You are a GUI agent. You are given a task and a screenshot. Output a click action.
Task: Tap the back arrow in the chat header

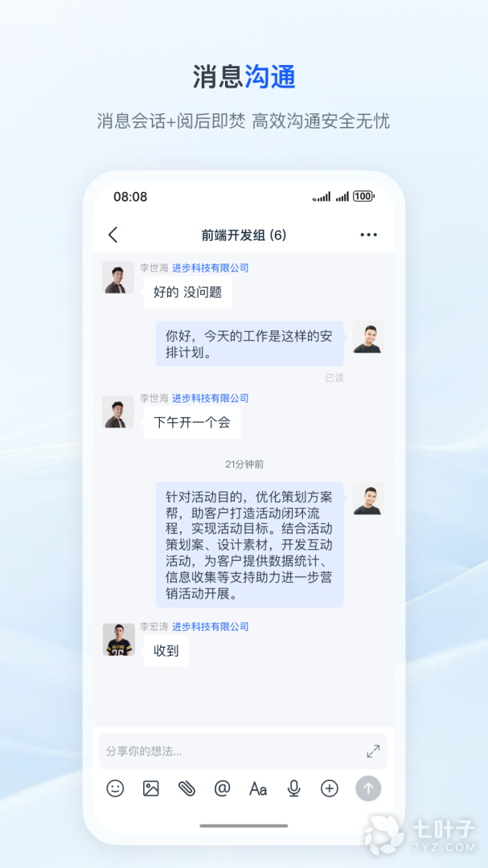[113, 235]
